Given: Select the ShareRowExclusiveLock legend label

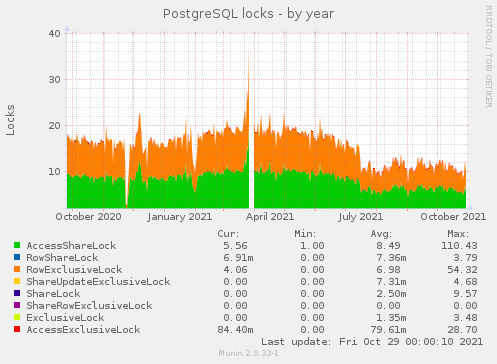Looking at the screenshot, I should pyautogui.click(x=89, y=306).
